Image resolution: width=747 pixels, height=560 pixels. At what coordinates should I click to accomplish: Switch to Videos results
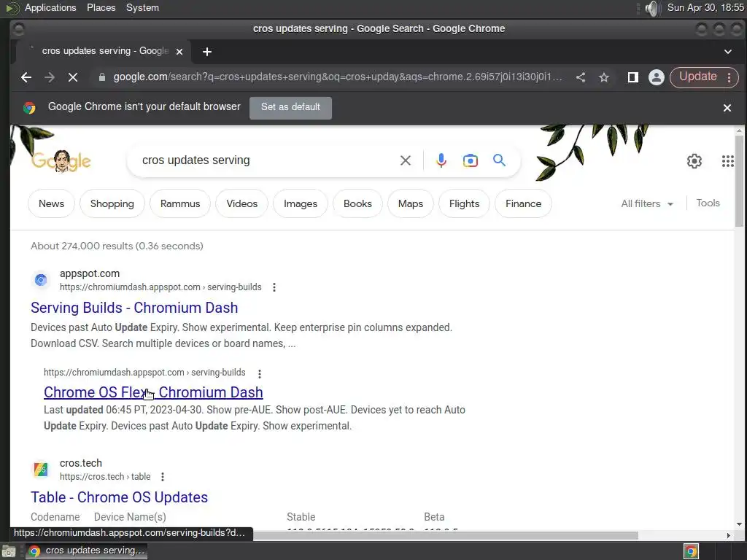tap(241, 204)
